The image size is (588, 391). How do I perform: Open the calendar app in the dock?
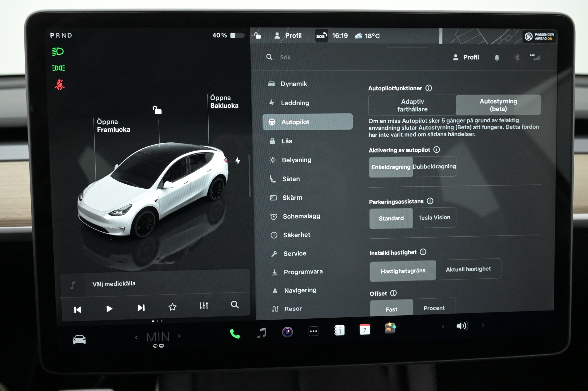(x=365, y=329)
